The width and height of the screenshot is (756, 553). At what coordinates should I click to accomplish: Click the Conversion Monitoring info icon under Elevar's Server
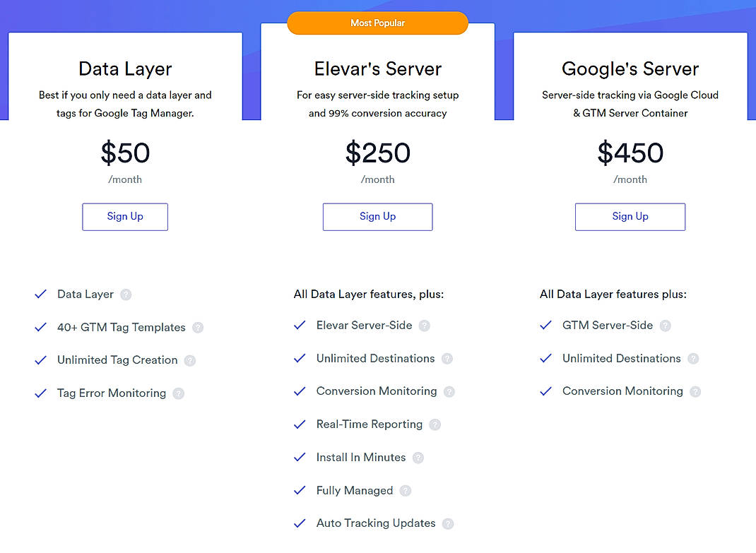point(451,391)
